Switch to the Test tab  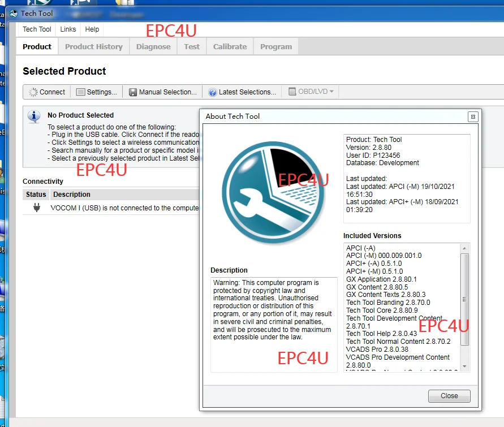coord(192,46)
